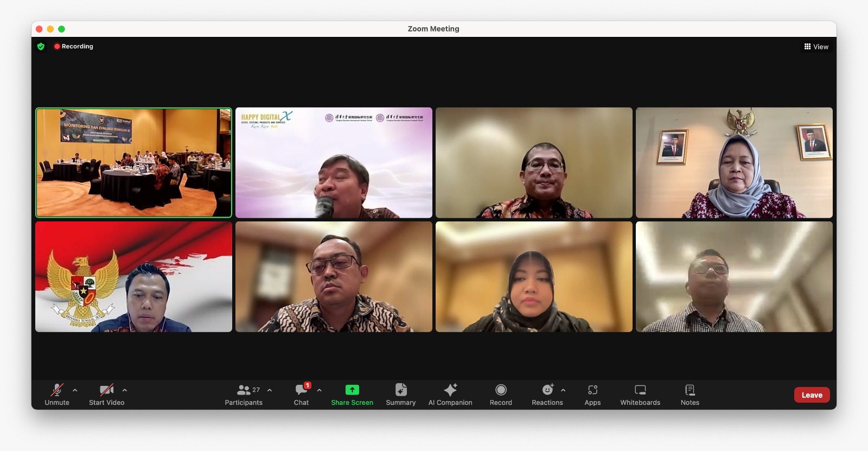This screenshot has width=868, height=451.
Task: Leave the meeting
Action: [812, 395]
